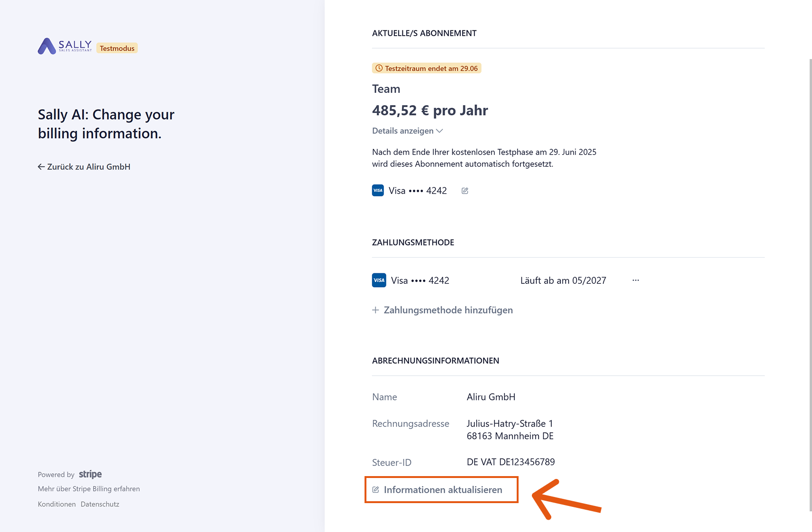Open the Konditionen link

point(57,504)
